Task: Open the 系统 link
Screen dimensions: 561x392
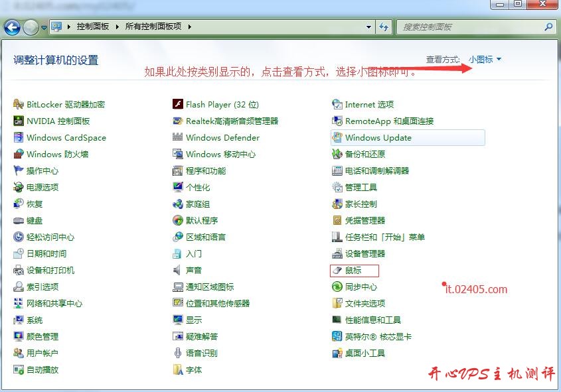Action: (35, 320)
